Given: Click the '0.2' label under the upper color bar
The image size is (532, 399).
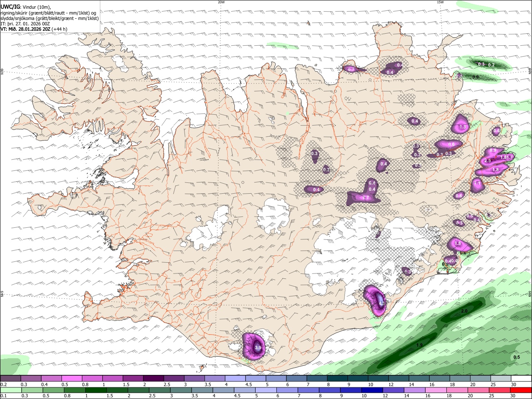Looking at the screenshot, I should [x=3, y=384].
